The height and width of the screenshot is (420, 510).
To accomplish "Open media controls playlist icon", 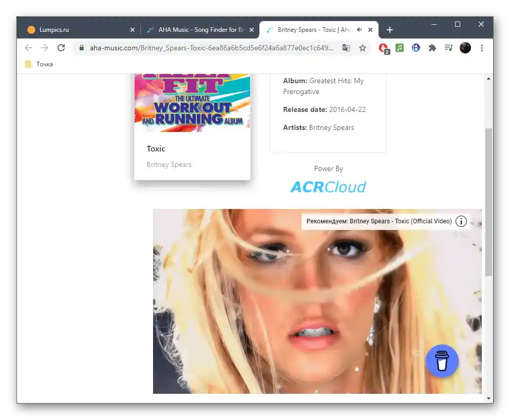I will click(x=448, y=48).
